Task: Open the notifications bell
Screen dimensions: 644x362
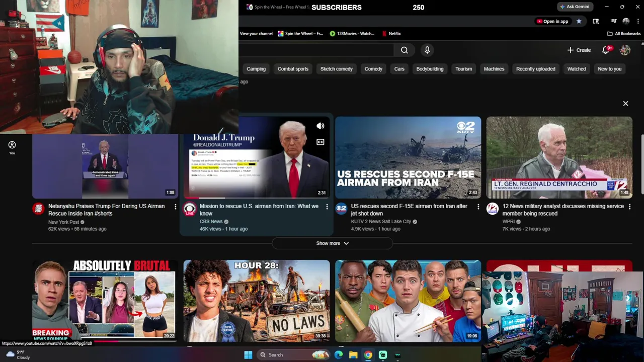Action: tap(606, 50)
